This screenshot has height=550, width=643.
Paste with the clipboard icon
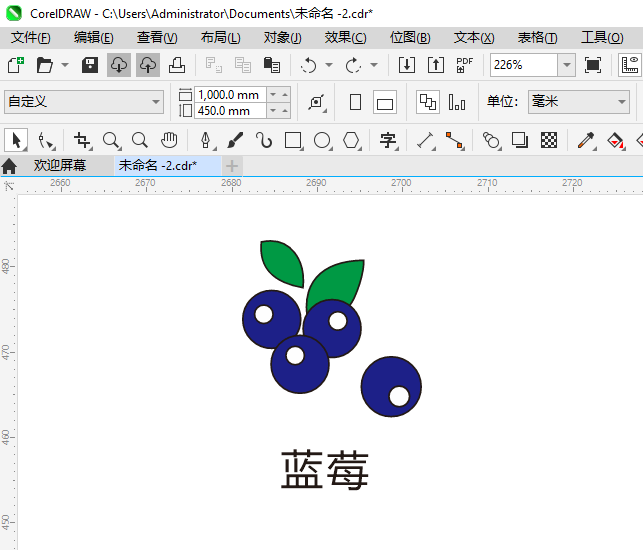(271, 65)
